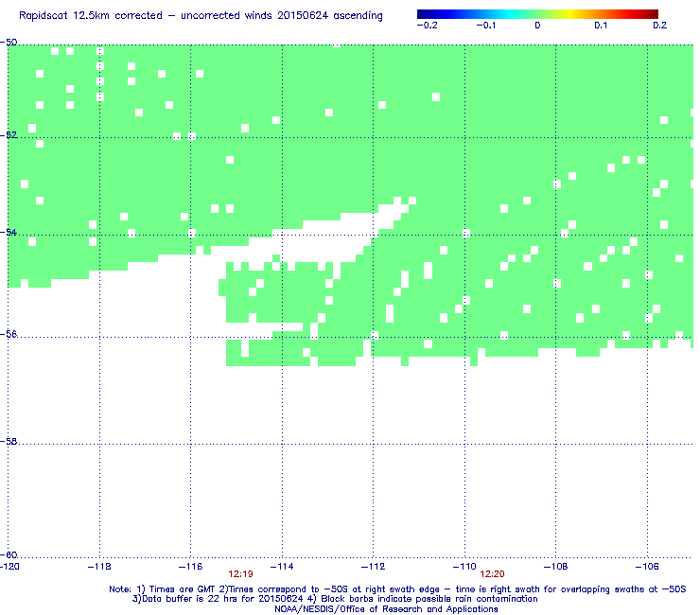Click the 12:19 swath time label

coord(240,574)
